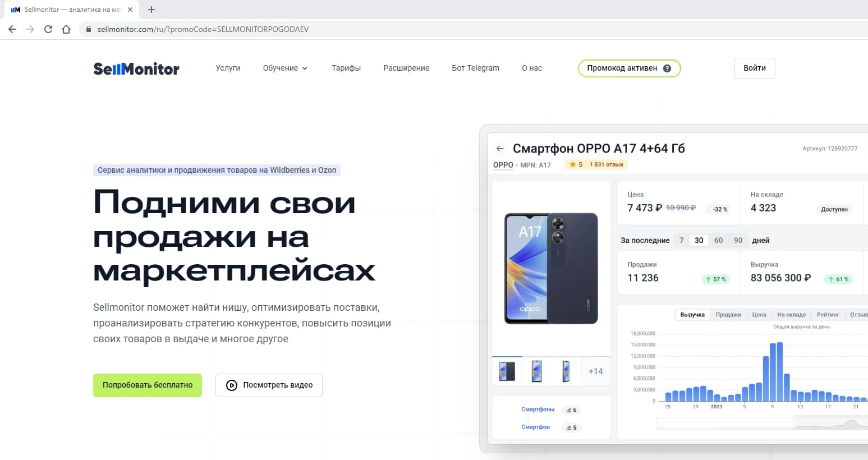Show the +14 more photos
This screenshot has height=460, width=868.
click(x=596, y=371)
